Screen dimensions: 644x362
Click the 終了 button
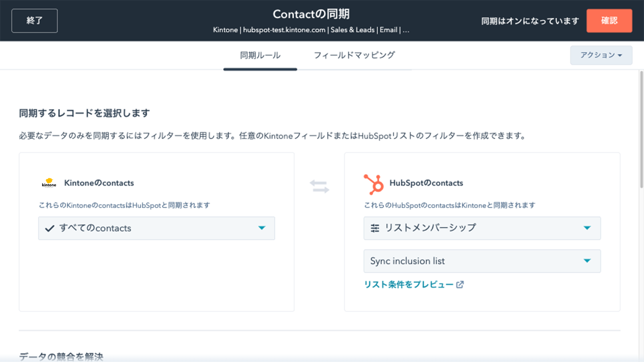34,21
